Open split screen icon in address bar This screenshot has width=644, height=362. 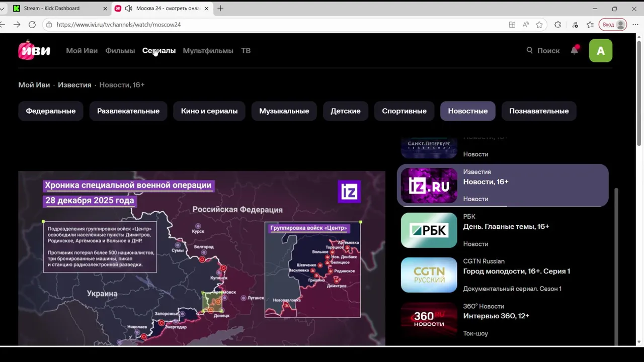[512, 24]
